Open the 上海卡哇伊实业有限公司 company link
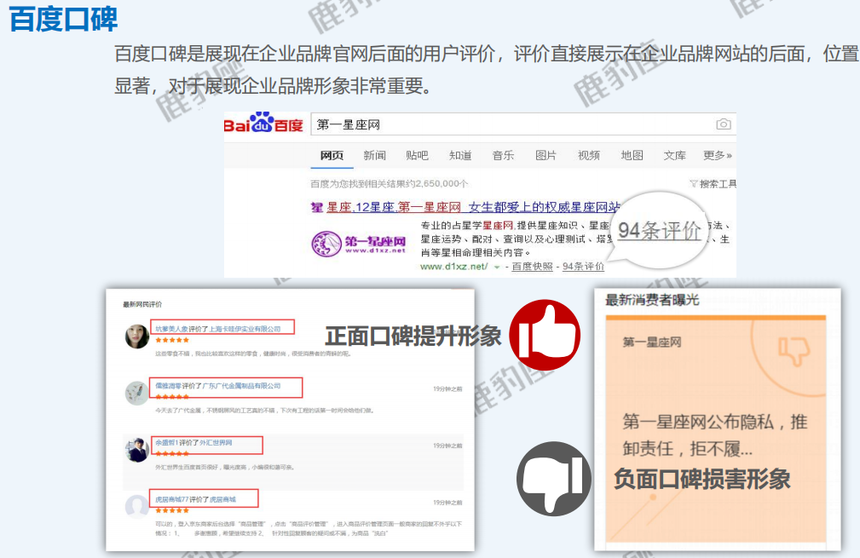 [245, 329]
